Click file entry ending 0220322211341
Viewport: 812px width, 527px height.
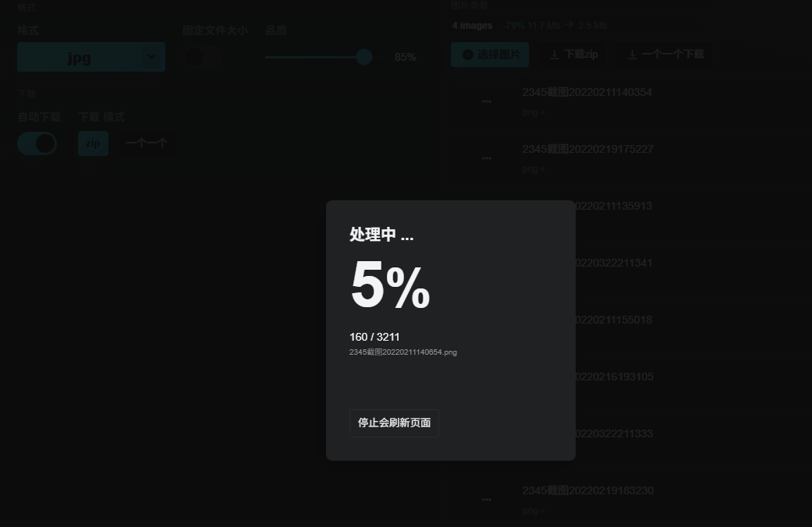(x=614, y=263)
